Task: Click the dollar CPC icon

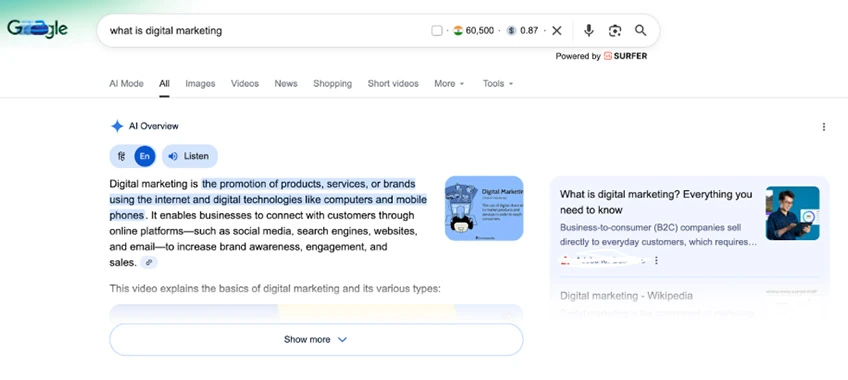Action: (512, 30)
